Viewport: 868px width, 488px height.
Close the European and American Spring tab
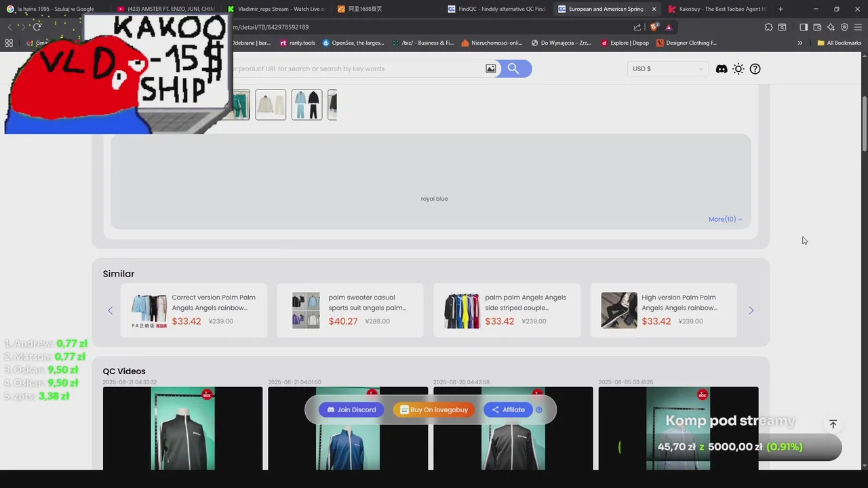coord(654,9)
